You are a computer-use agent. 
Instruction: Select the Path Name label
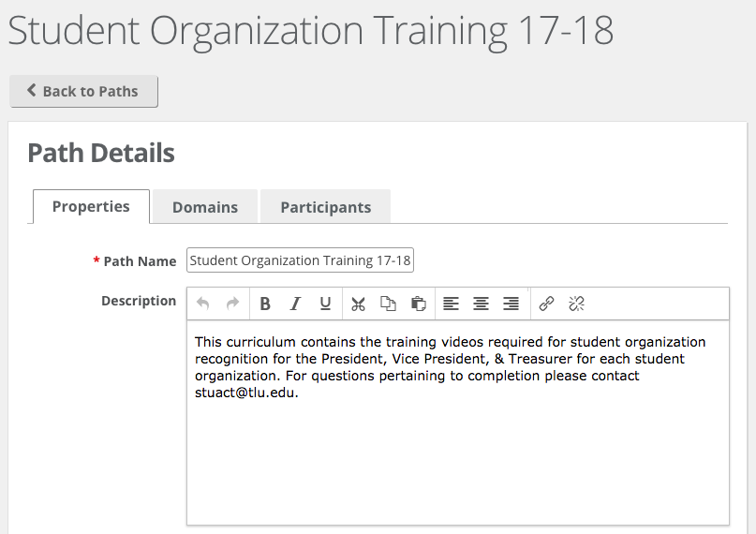tap(140, 261)
